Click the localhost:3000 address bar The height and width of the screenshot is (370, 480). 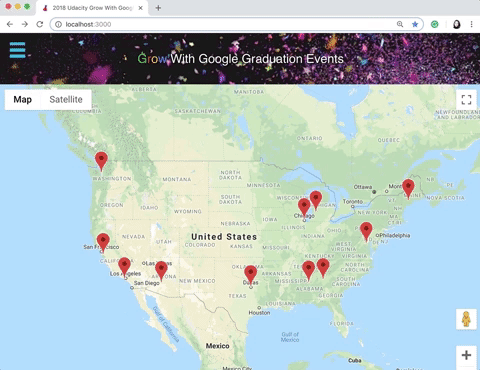(237, 24)
